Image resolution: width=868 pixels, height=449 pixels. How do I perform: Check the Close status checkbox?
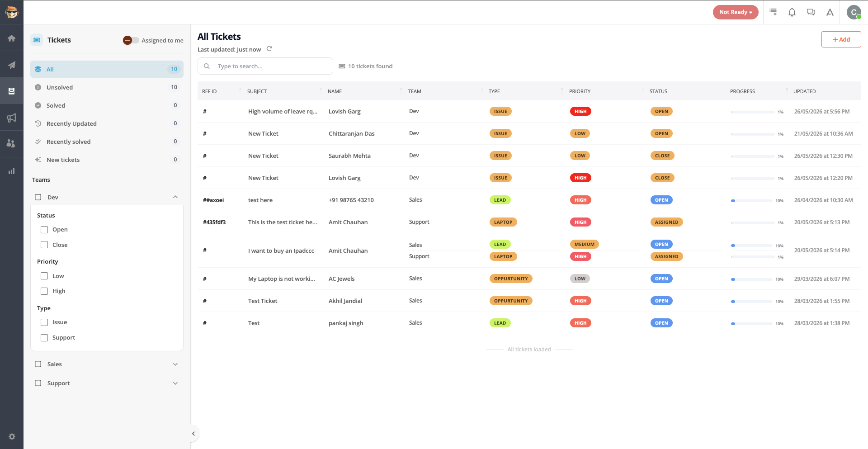click(x=44, y=245)
